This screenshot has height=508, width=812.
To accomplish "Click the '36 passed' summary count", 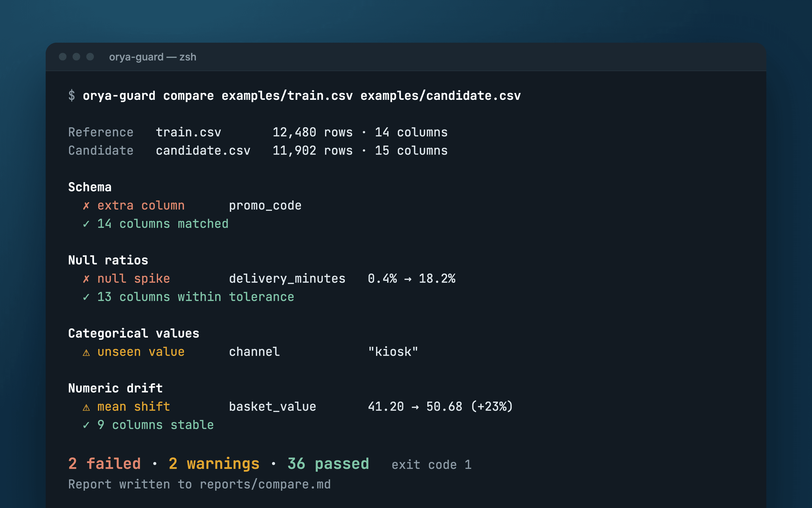I will (x=328, y=464).
